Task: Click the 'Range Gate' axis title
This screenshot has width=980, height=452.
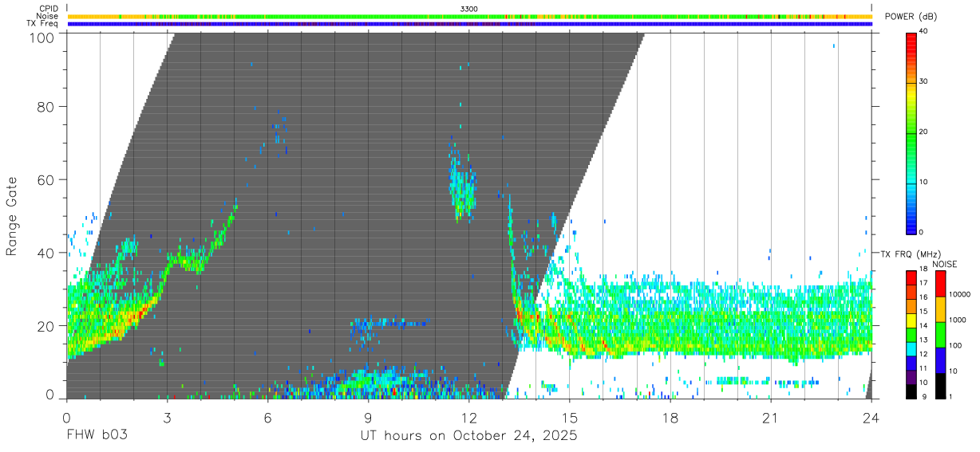Action: (x=12, y=216)
